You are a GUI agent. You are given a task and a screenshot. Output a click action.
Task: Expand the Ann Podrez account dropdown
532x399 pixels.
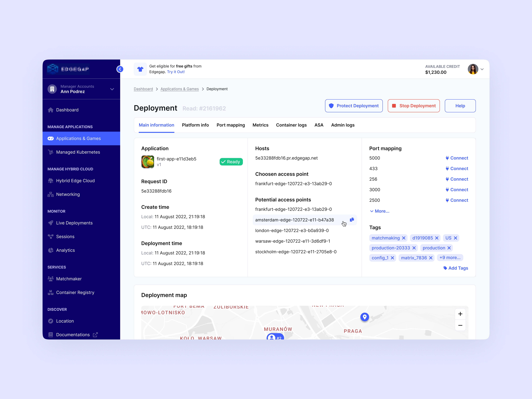[112, 89]
